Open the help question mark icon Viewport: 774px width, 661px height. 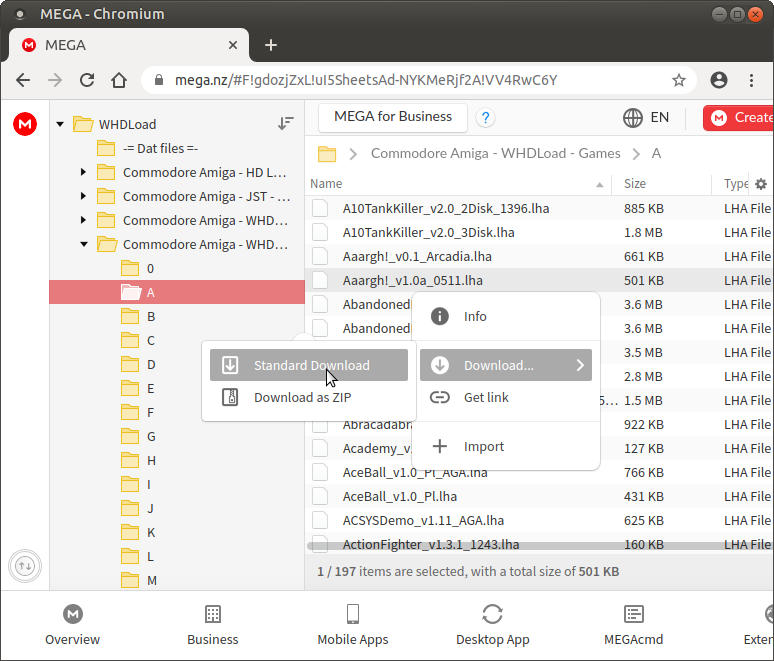[x=485, y=118]
